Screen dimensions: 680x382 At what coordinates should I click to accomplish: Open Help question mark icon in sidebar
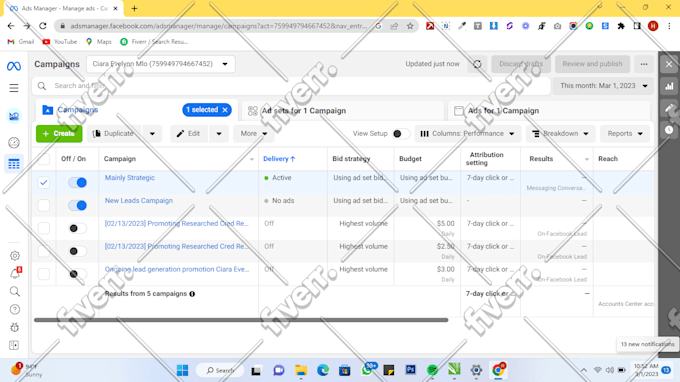click(15, 310)
